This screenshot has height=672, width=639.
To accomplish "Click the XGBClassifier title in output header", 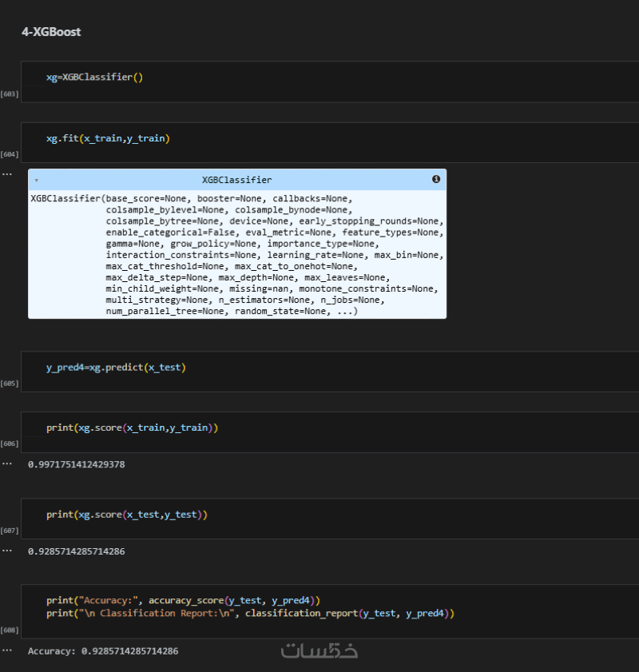I will tap(237, 180).
